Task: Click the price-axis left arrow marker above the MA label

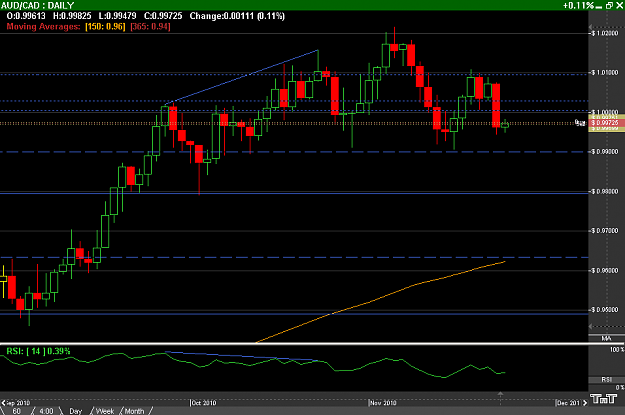Action: [x=591, y=326]
